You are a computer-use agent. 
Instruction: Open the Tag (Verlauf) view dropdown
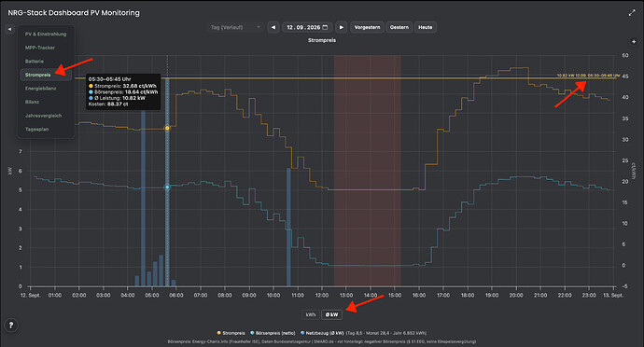coord(235,27)
